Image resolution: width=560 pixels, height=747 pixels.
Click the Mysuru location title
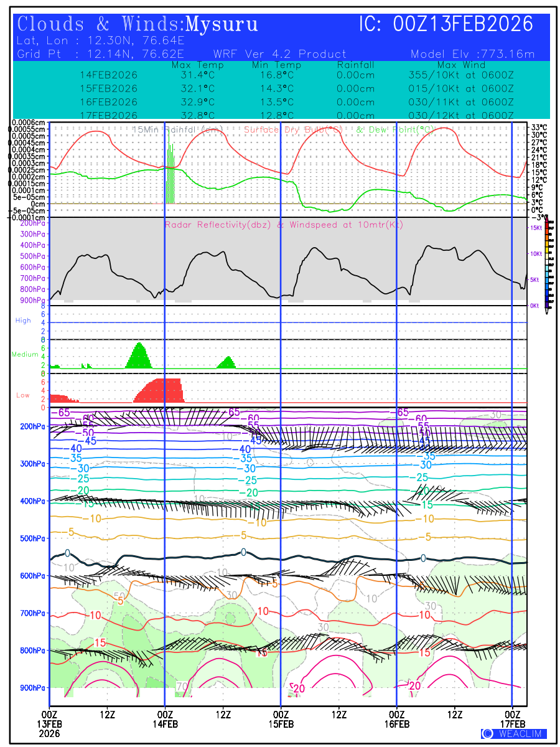[x=222, y=24]
